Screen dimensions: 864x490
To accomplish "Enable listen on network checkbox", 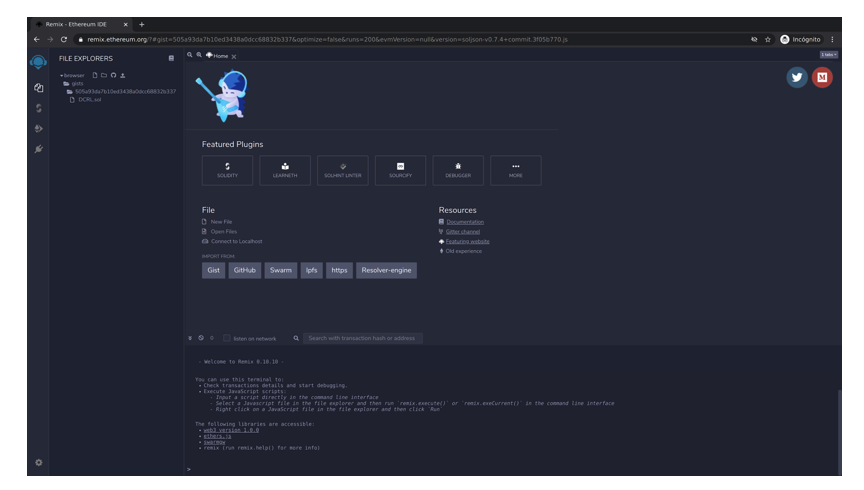I will [226, 338].
